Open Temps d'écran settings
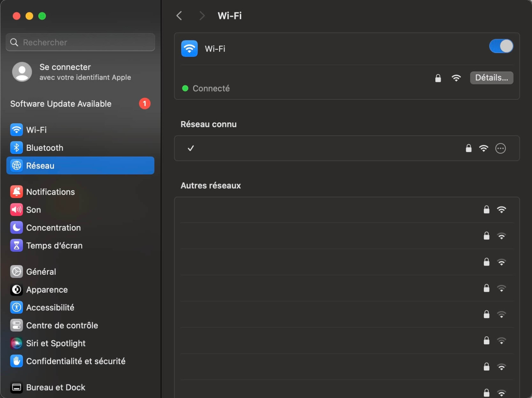532x398 pixels. (x=80, y=246)
